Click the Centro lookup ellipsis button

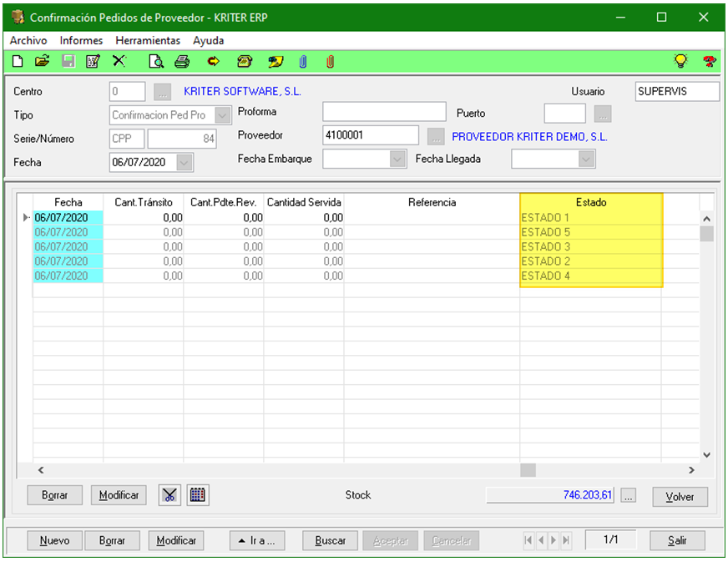point(163,92)
